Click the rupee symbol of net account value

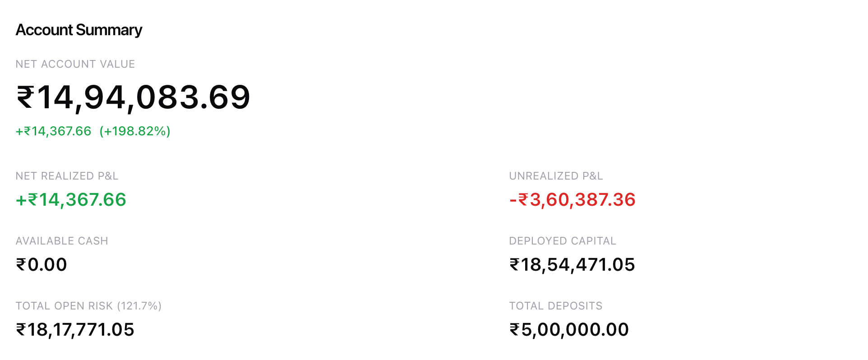(25, 97)
